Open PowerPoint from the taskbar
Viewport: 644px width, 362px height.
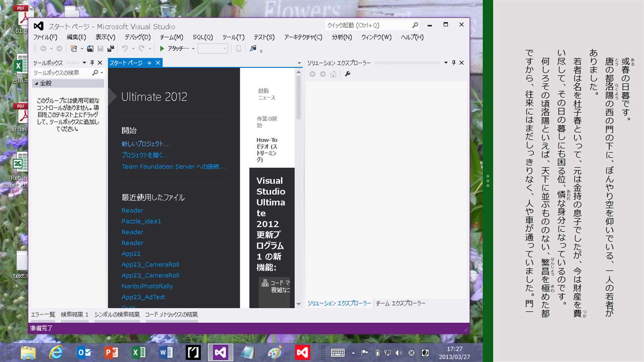coord(111,353)
